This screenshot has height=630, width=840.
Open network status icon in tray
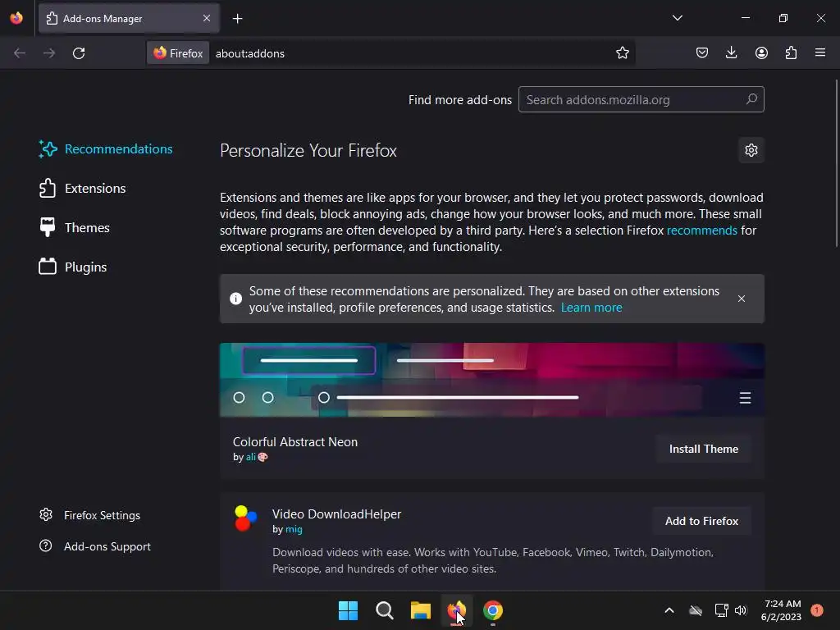tap(721, 610)
